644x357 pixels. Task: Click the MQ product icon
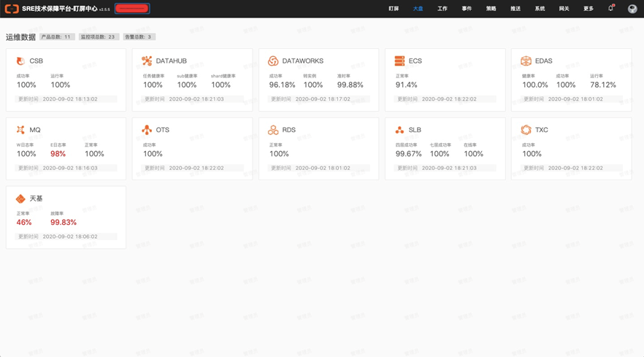pyautogui.click(x=20, y=130)
